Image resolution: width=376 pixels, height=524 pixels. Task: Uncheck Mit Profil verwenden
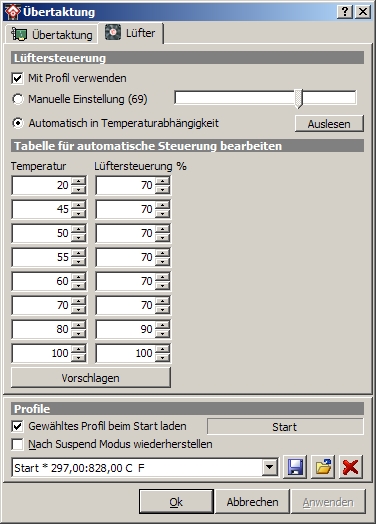(17, 79)
